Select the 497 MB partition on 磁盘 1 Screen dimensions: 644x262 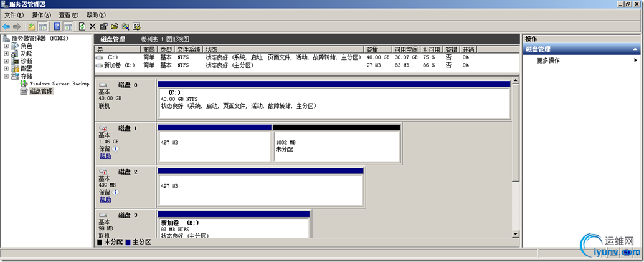(214, 143)
